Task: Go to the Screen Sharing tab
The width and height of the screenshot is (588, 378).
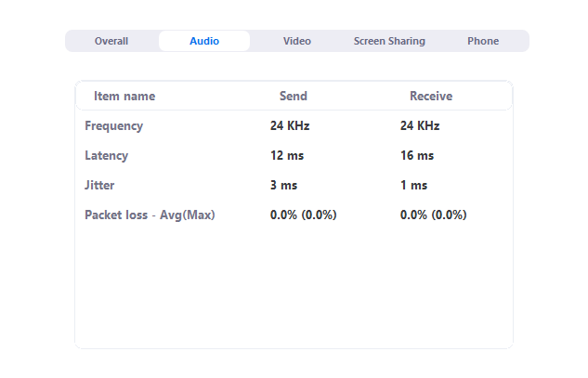Action: [x=389, y=41]
